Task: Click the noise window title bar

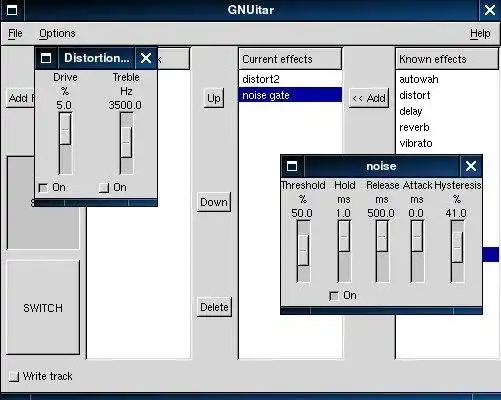Action: tap(381, 166)
